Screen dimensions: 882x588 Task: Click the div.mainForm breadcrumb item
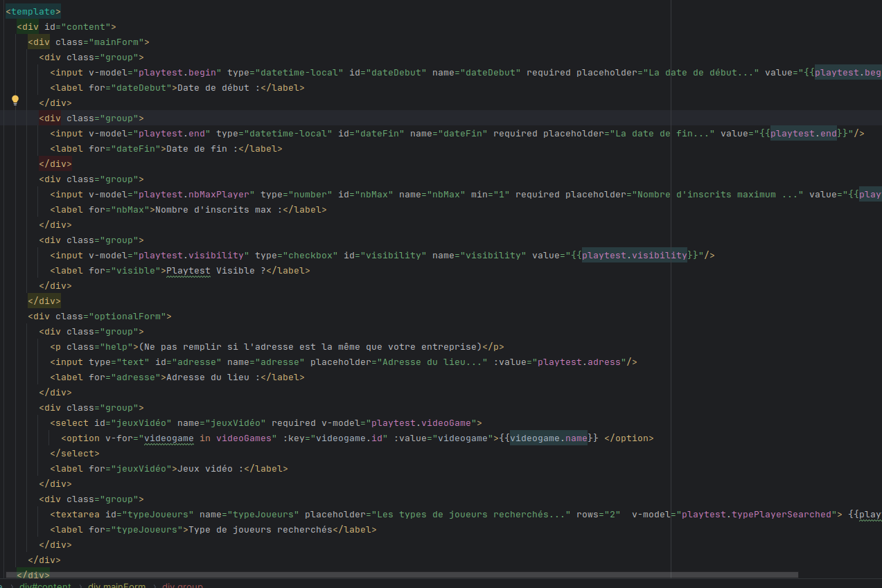click(116, 585)
